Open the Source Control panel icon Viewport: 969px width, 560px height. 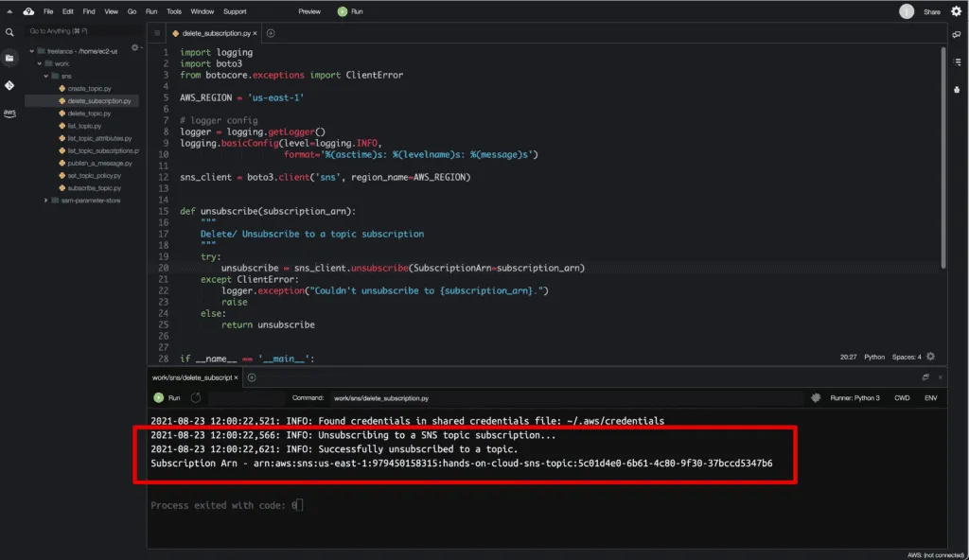point(9,85)
